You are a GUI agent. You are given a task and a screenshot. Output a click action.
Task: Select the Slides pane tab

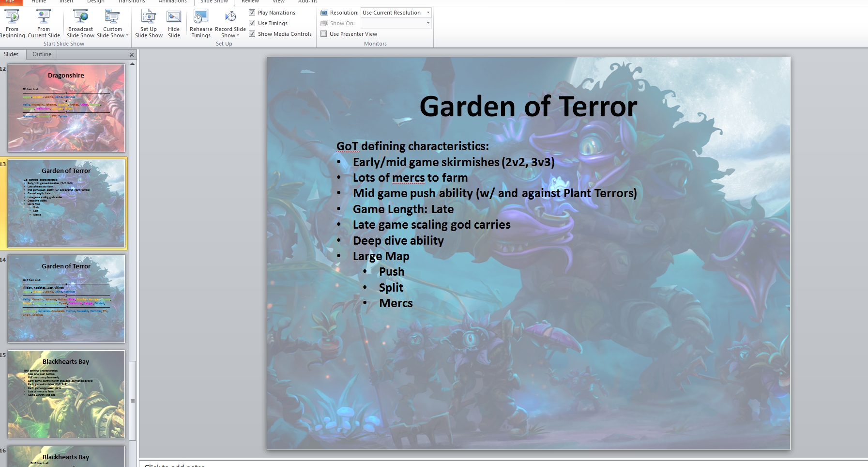pos(11,54)
